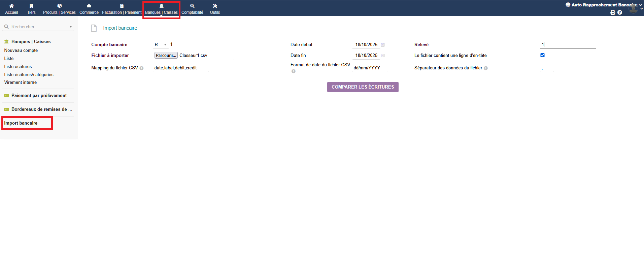Viewport: 644px width, 263px height.
Task: Open the help question mark icon
Action: (x=620, y=12)
